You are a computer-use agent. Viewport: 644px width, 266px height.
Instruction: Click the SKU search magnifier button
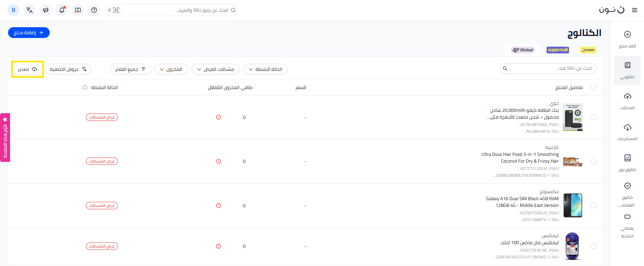[x=505, y=69]
